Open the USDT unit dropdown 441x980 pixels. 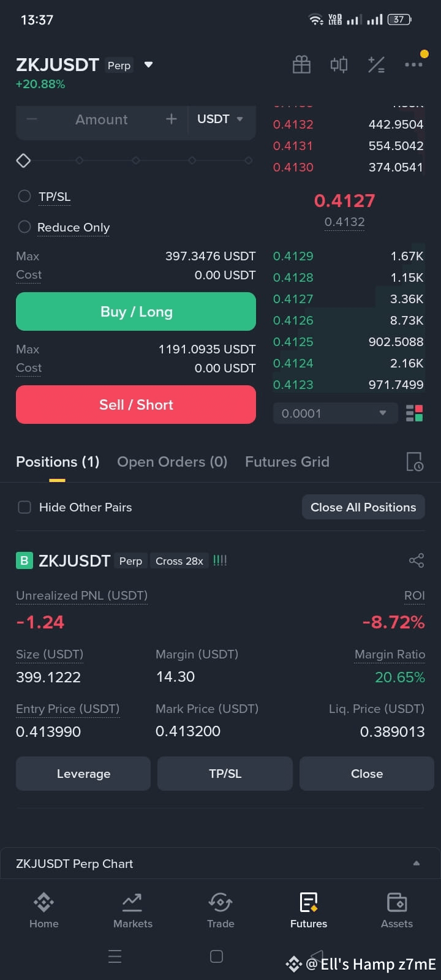221,119
